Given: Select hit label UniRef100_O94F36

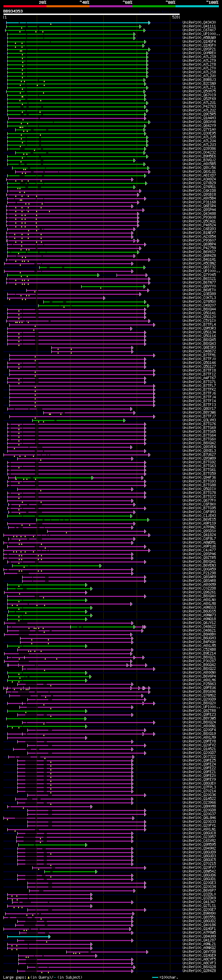Looking at the screenshot, I should tap(199, 478).
